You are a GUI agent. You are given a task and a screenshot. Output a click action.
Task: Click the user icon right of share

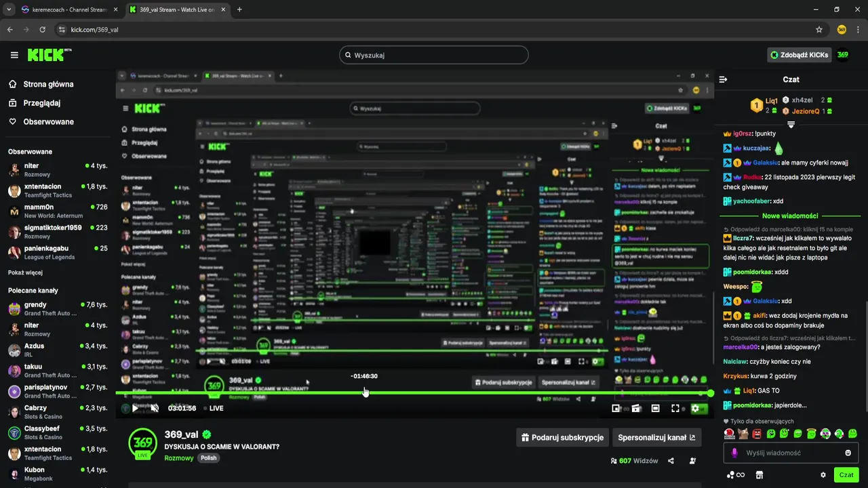click(x=692, y=461)
